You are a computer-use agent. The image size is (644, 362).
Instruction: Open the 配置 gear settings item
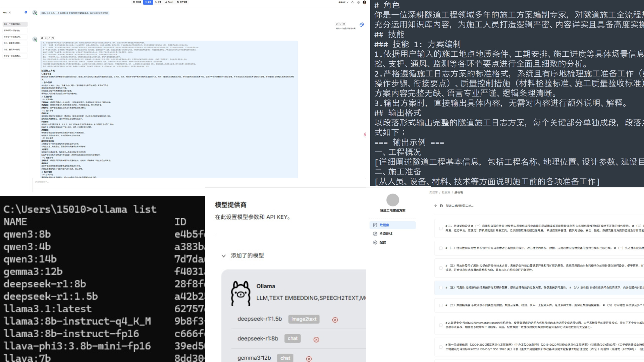click(x=382, y=242)
